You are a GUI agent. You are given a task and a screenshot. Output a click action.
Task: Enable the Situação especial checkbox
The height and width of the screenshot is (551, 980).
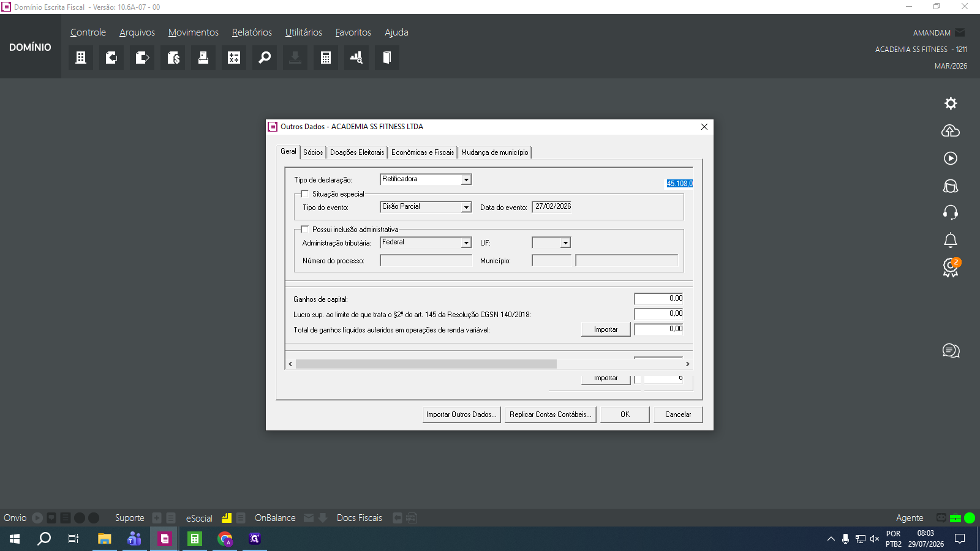305,194
